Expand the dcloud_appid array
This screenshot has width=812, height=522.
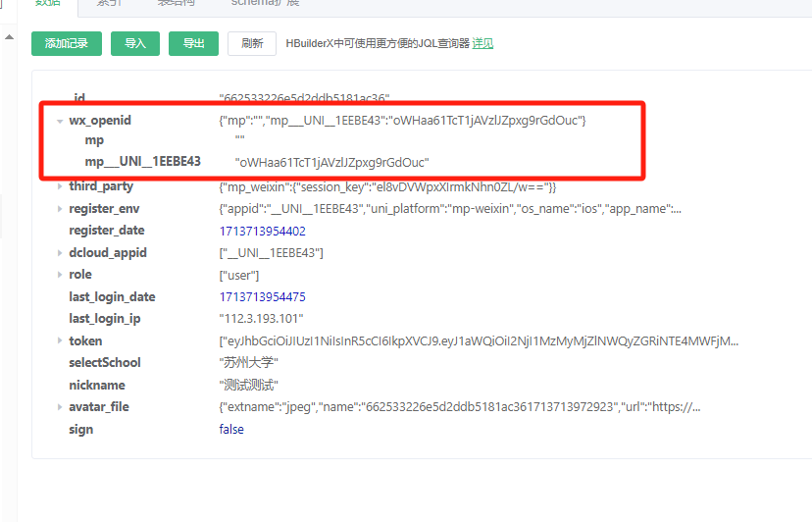(60, 253)
